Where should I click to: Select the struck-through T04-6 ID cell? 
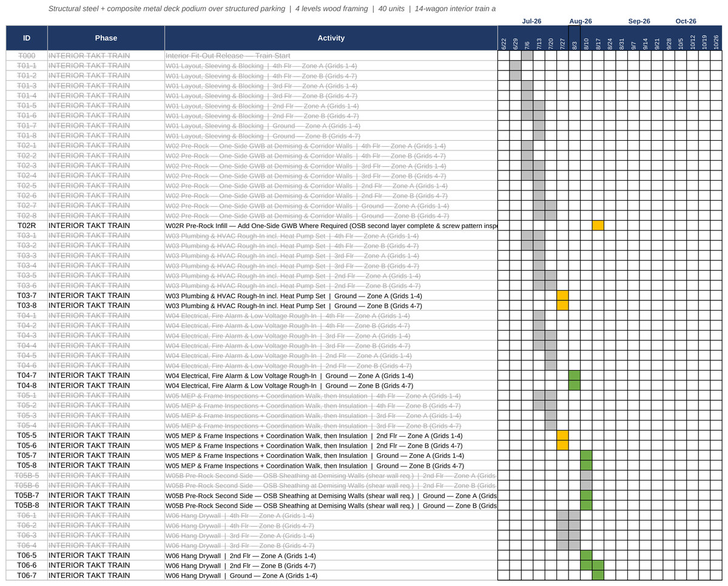[27, 365]
